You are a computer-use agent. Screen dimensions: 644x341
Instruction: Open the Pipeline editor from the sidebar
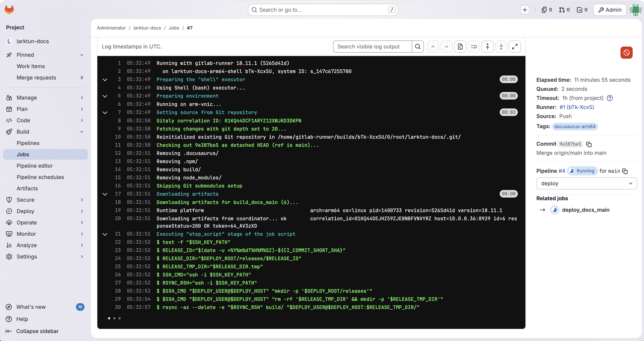pyautogui.click(x=35, y=166)
